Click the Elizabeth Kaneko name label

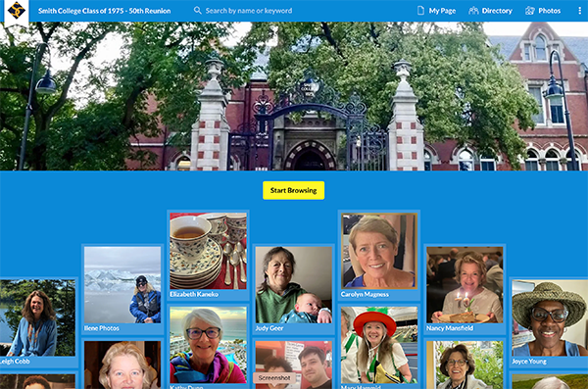click(x=194, y=295)
